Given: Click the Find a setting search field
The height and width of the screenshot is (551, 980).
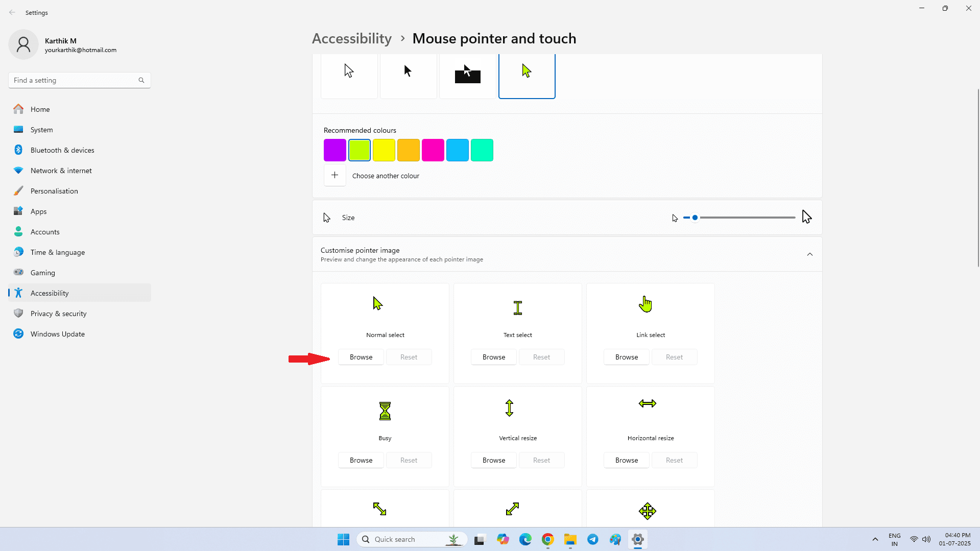Looking at the screenshot, I should pos(71,80).
